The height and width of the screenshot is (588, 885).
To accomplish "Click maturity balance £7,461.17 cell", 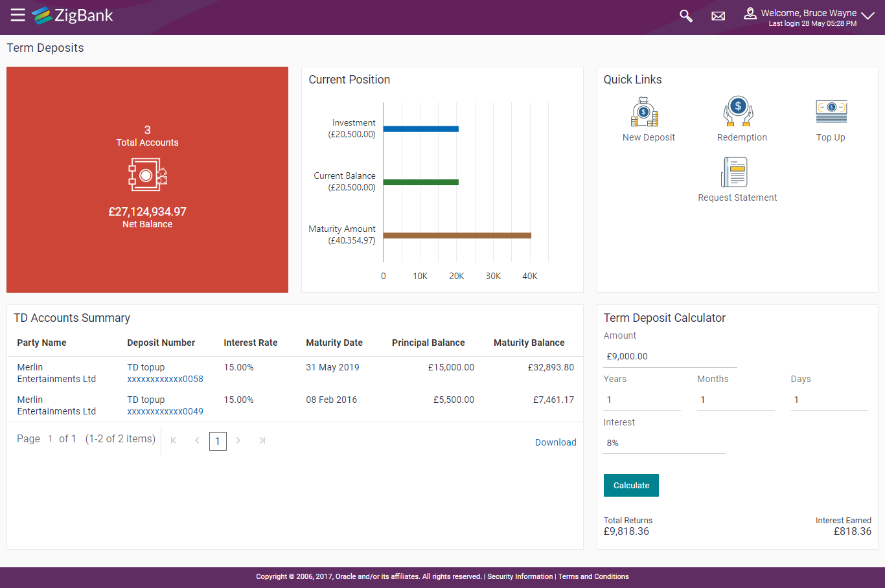I will (553, 400).
